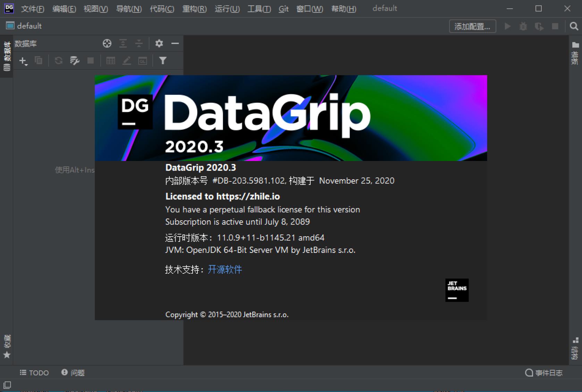
Task: Open the 文件 folder tab on right edge
Action: click(x=575, y=53)
